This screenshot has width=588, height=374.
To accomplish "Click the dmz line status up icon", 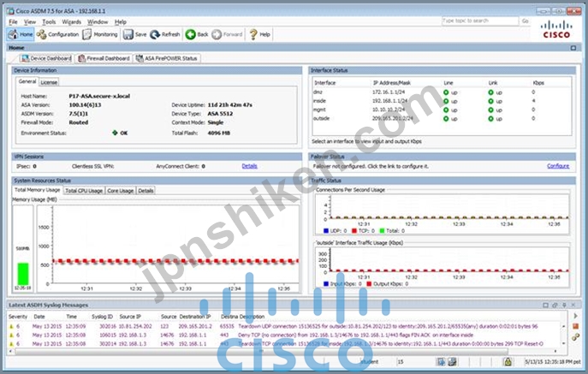I will tap(446, 92).
